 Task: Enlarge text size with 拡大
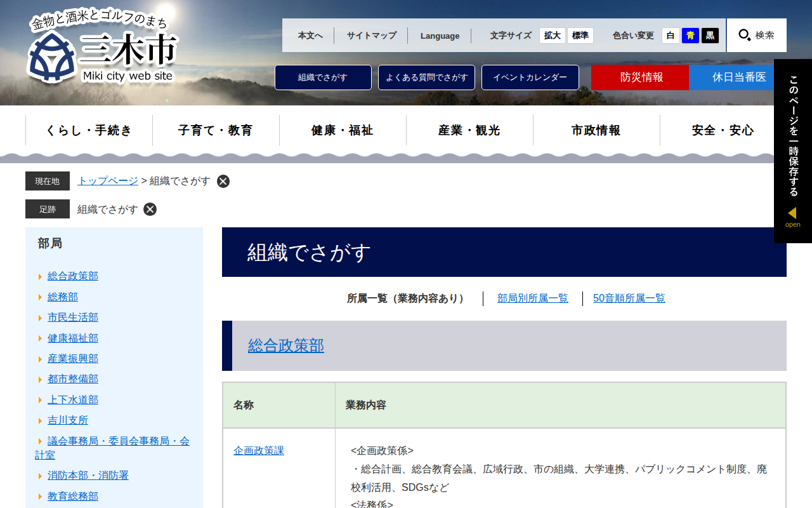(x=553, y=36)
